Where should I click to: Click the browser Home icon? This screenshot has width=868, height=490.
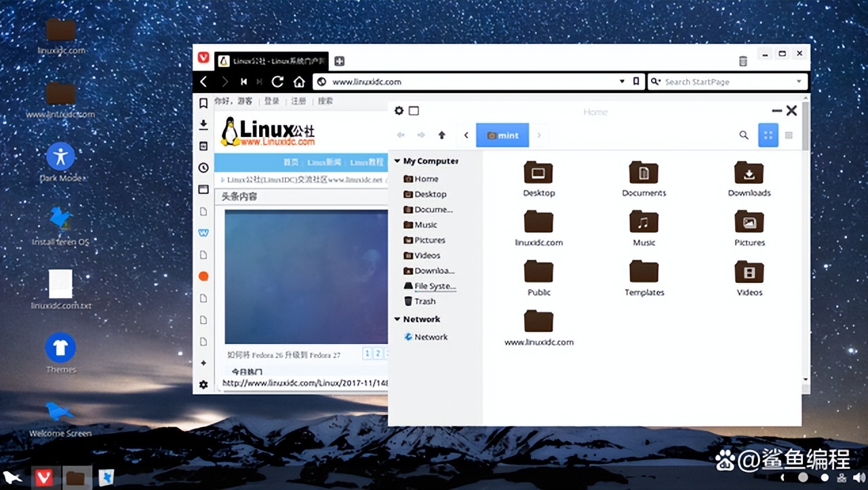click(x=298, y=81)
